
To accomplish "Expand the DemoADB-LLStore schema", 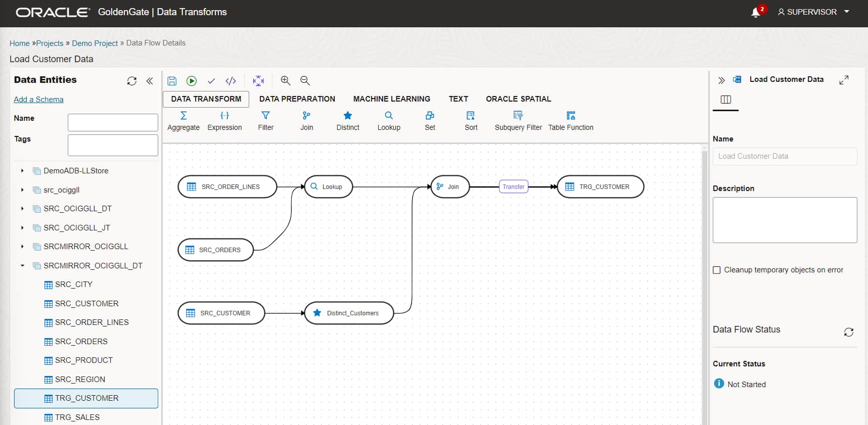I will [22, 171].
